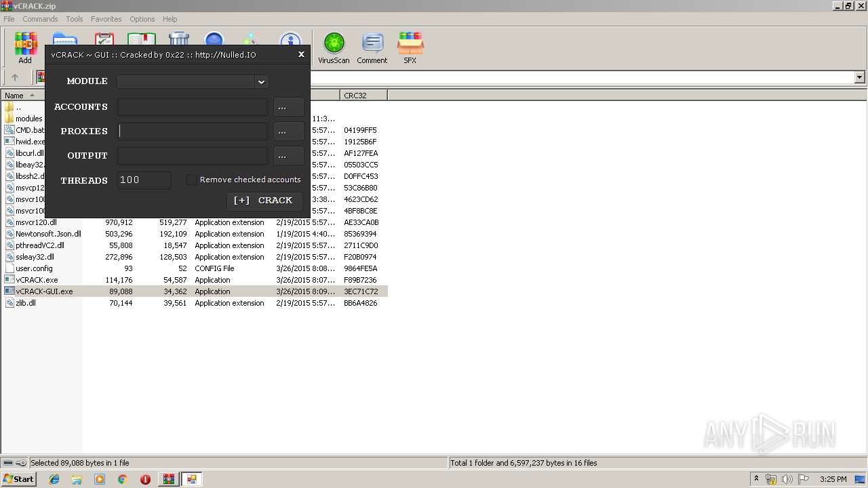Open Windows Media Player from taskbar
This screenshot has height=488, width=868.
(x=100, y=479)
